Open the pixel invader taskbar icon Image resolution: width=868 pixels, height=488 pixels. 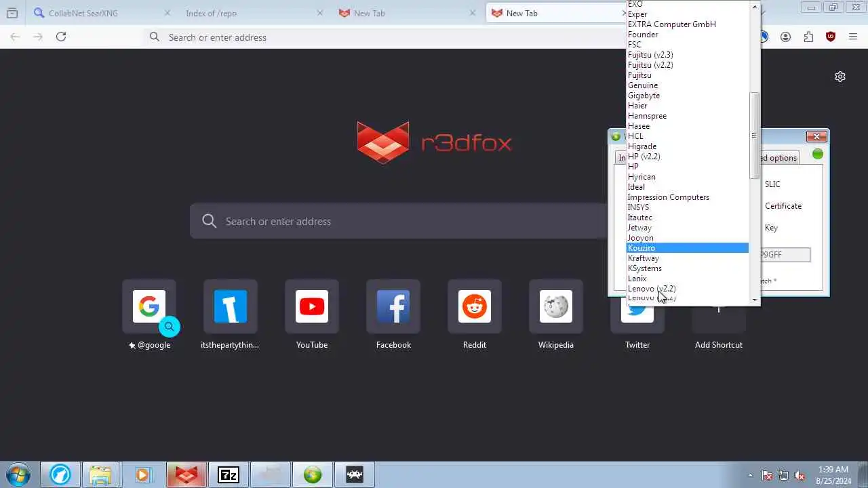pyautogui.click(x=354, y=474)
